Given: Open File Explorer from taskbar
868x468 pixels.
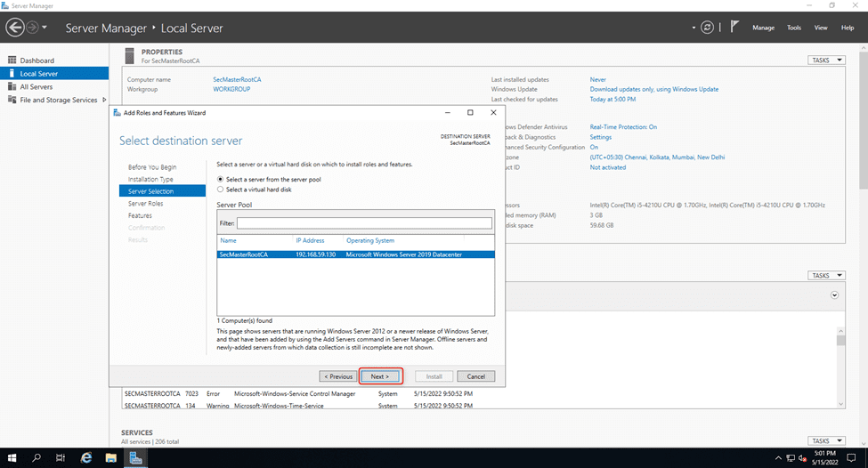Looking at the screenshot, I should [x=110, y=457].
